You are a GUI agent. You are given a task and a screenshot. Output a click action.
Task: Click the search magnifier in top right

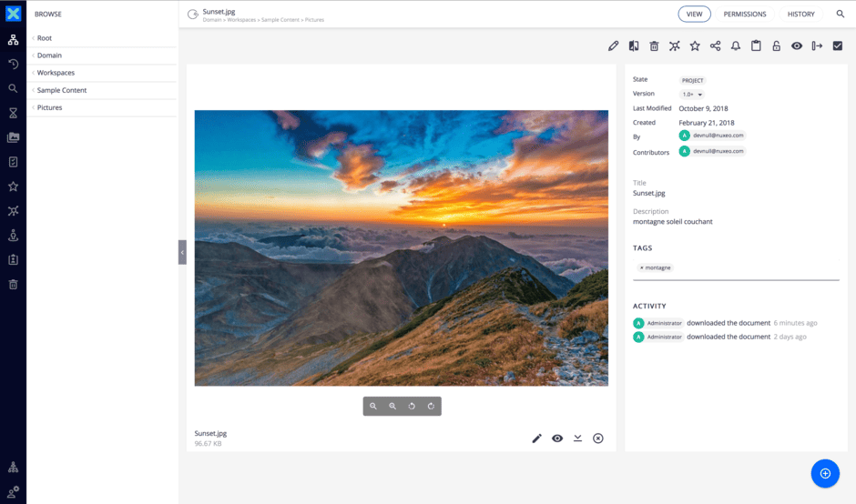[841, 14]
